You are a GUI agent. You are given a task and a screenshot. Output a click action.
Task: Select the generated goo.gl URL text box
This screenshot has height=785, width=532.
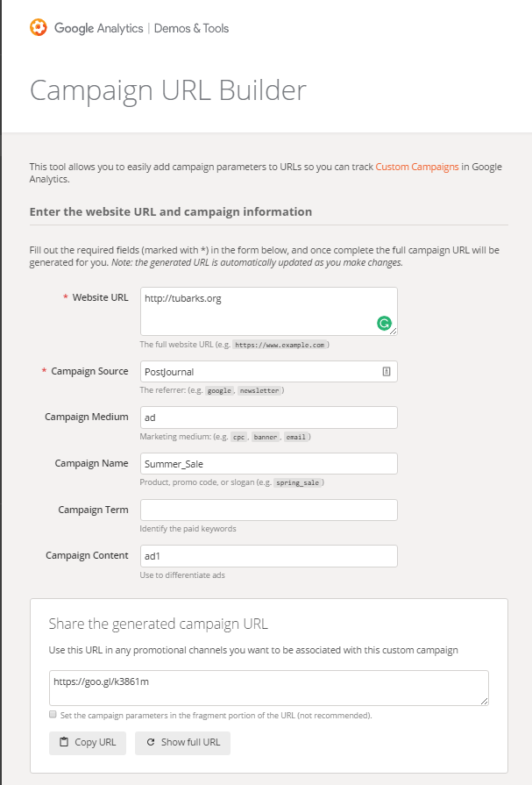(268, 688)
